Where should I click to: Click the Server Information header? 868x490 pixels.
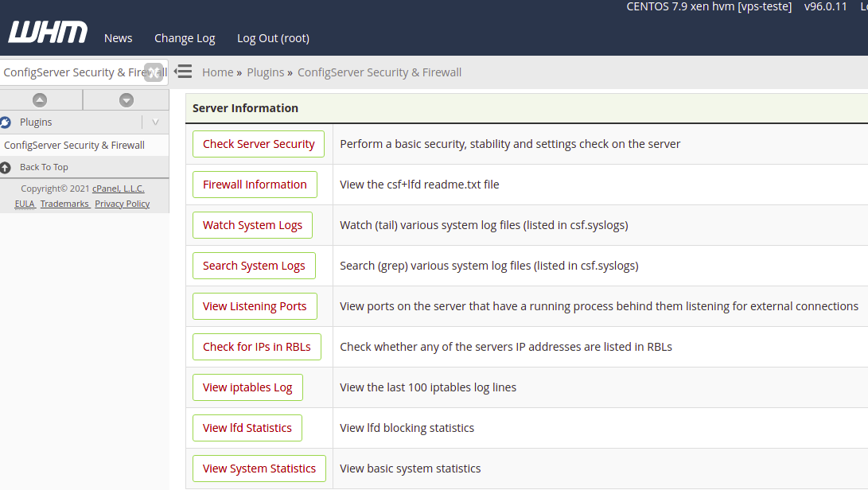point(245,108)
